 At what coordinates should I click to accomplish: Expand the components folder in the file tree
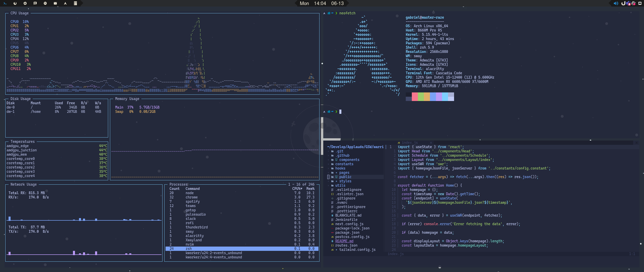pos(350,159)
